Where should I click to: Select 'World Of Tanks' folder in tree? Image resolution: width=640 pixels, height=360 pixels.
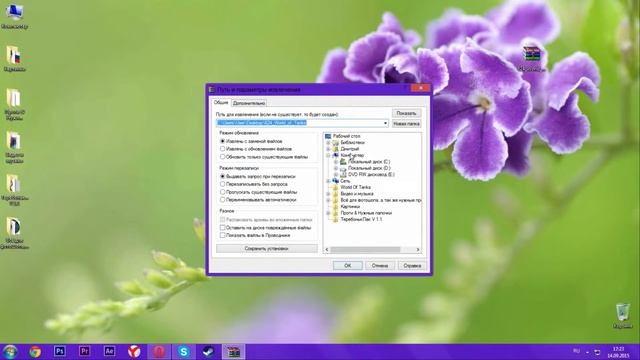(356, 187)
